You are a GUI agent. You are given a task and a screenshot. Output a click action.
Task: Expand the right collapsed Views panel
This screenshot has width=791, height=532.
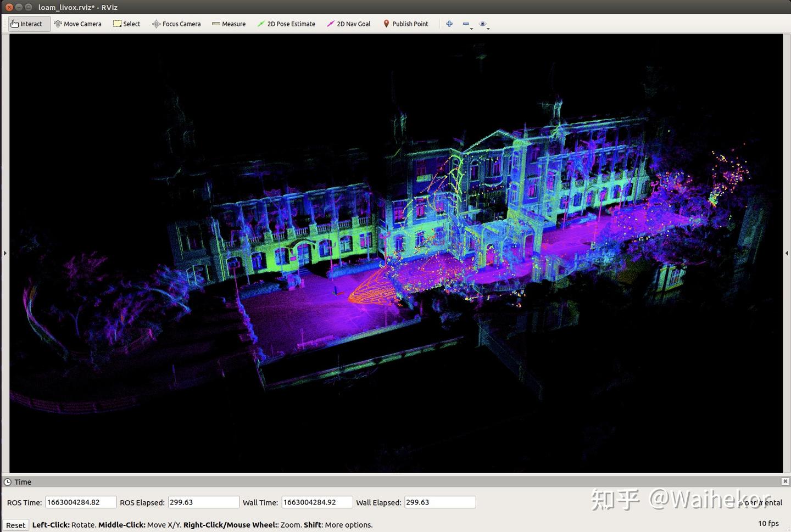click(x=787, y=253)
